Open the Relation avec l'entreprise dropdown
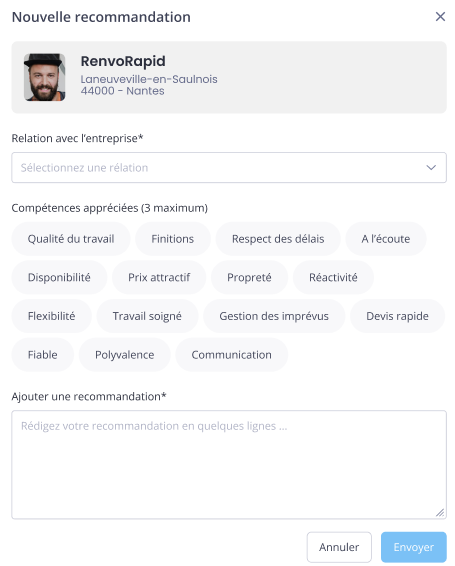 [229, 167]
